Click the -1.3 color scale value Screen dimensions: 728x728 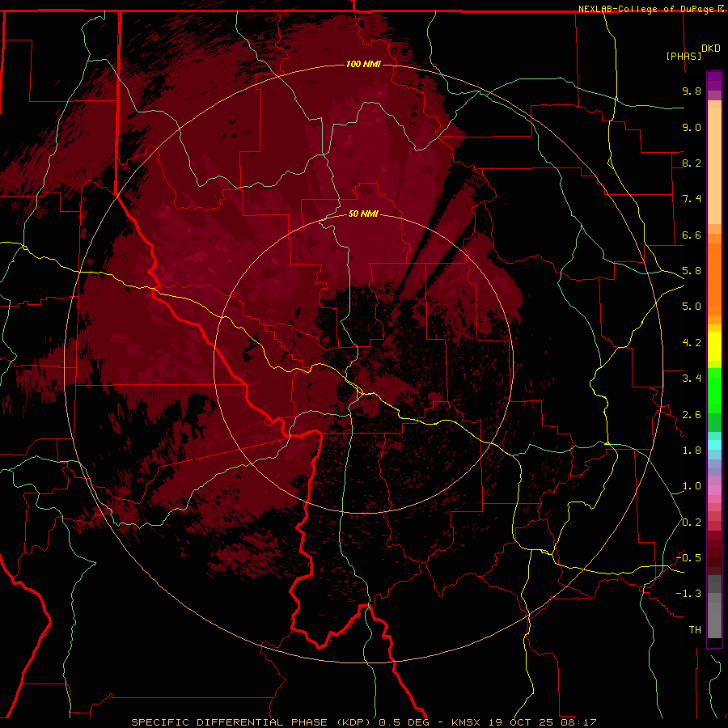pyautogui.click(x=688, y=594)
